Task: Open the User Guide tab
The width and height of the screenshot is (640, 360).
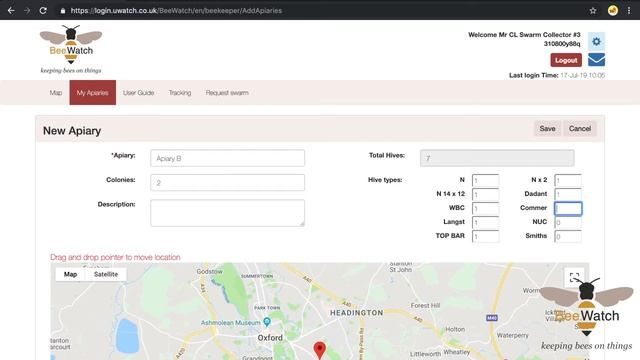Action: 138,93
